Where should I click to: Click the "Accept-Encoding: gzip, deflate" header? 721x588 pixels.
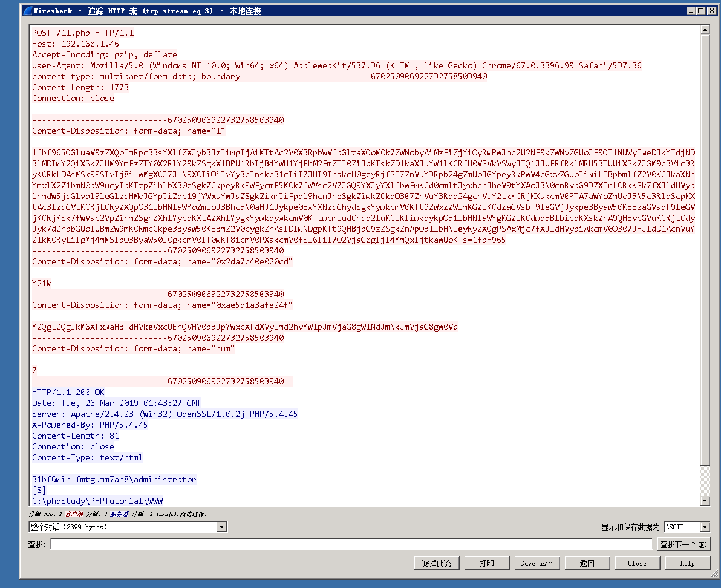click(x=105, y=54)
